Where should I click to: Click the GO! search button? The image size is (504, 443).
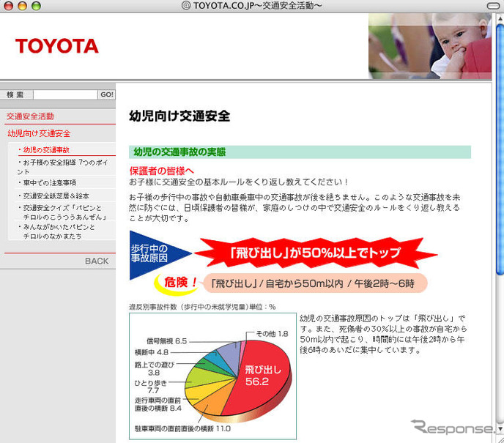pyautogui.click(x=107, y=94)
